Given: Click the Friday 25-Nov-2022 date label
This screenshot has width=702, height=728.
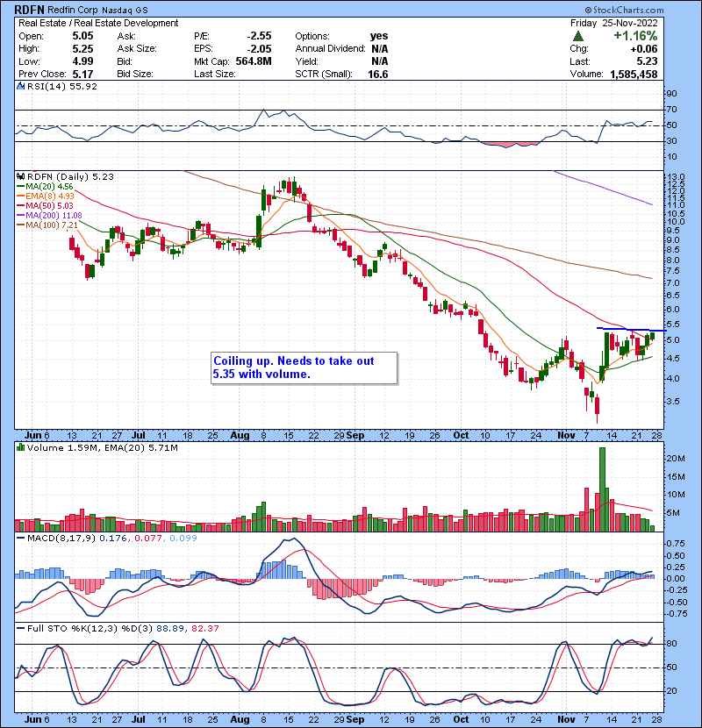Looking at the screenshot, I should point(614,23).
